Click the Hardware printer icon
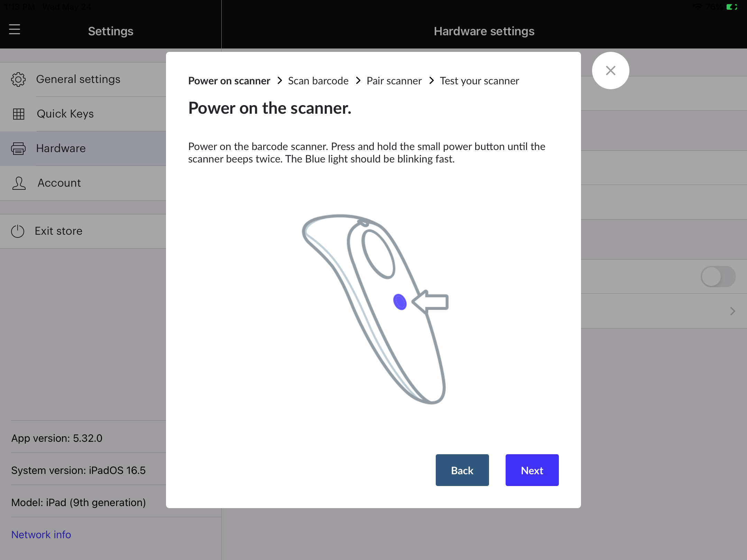The width and height of the screenshot is (747, 560). pyautogui.click(x=18, y=149)
